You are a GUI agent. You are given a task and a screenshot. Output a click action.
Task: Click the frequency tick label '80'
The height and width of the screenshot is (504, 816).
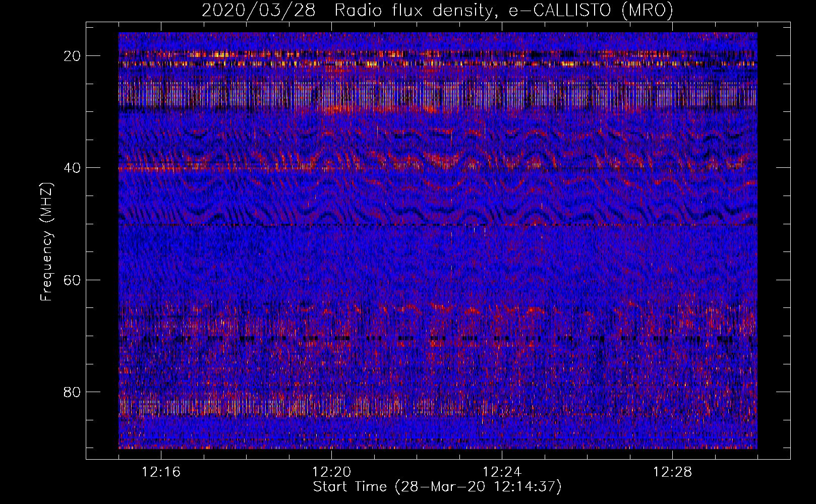coord(73,392)
